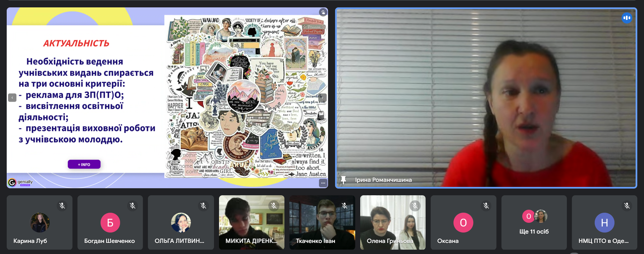The image size is (644, 254).
Task: Click the blue audio indicator on speaker tile
Action: tap(627, 18)
